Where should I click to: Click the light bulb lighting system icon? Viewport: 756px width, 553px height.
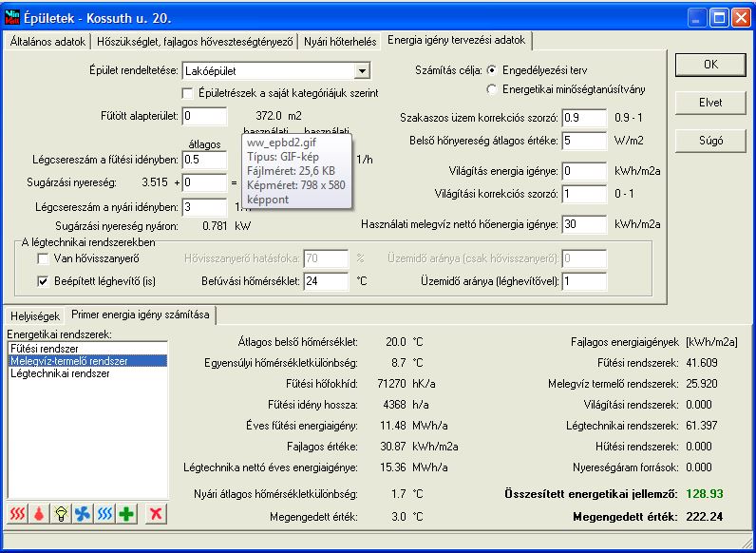(x=61, y=514)
